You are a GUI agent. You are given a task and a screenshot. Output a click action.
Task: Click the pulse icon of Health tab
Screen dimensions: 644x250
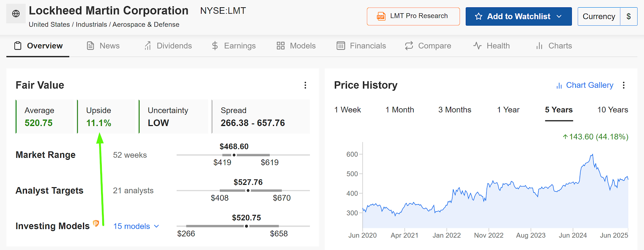(477, 46)
